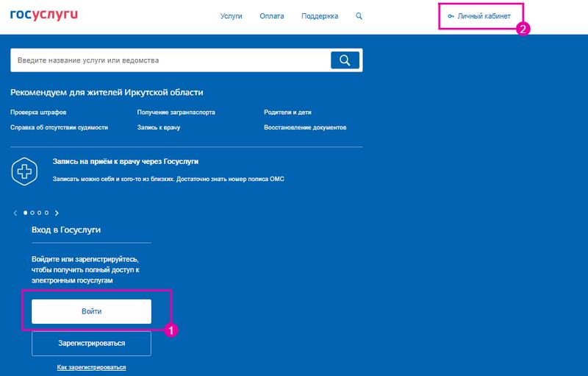Open the Поддержка menu item
This screenshot has width=588, height=376.
click(x=320, y=16)
